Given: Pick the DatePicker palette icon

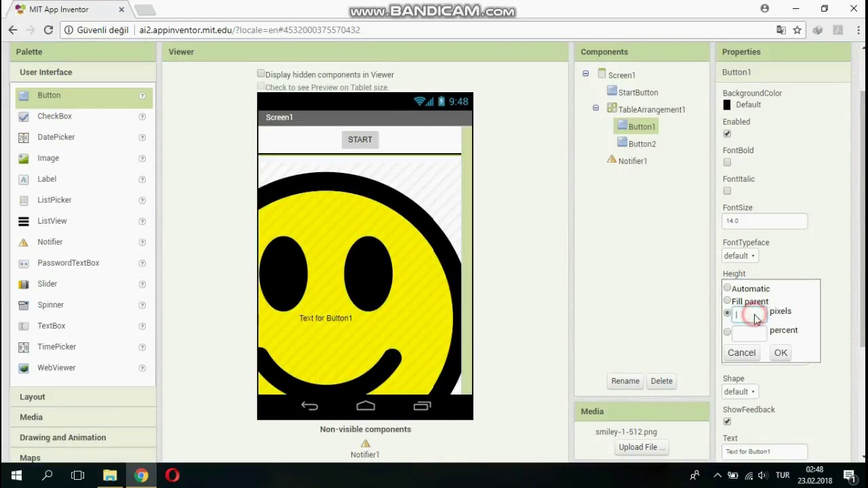Looking at the screenshot, I should (24, 138).
